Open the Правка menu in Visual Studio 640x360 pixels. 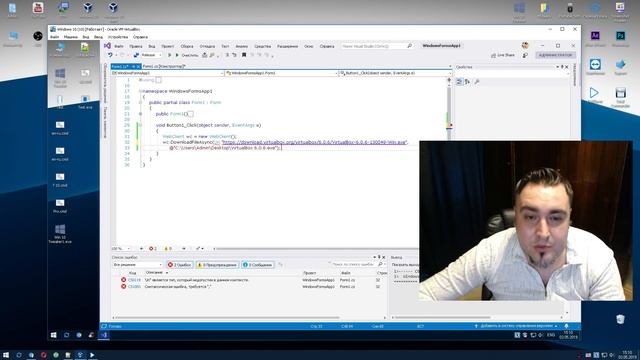coord(136,46)
